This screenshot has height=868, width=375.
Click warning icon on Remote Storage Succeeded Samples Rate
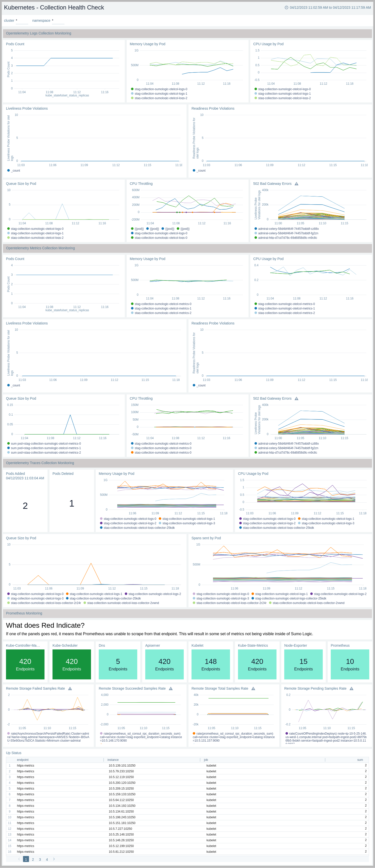pyautogui.click(x=171, y=689)
